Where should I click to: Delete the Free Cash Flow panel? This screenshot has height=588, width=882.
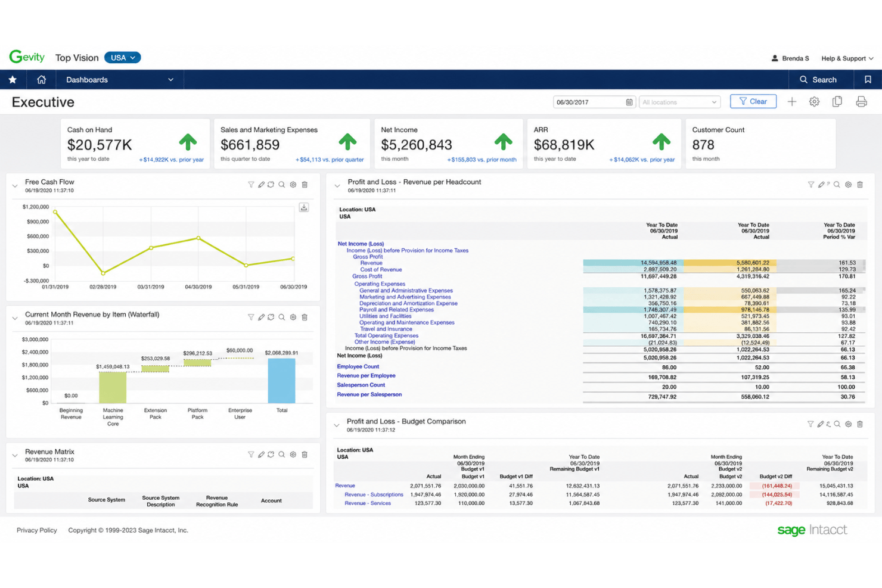click(x=305, y=185)
